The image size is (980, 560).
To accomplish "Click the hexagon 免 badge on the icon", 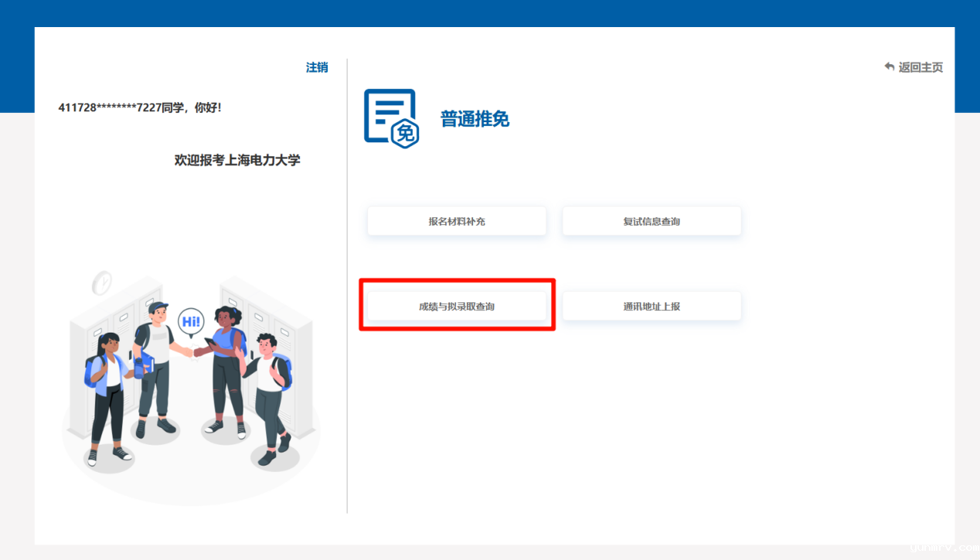I will point(404,133).
